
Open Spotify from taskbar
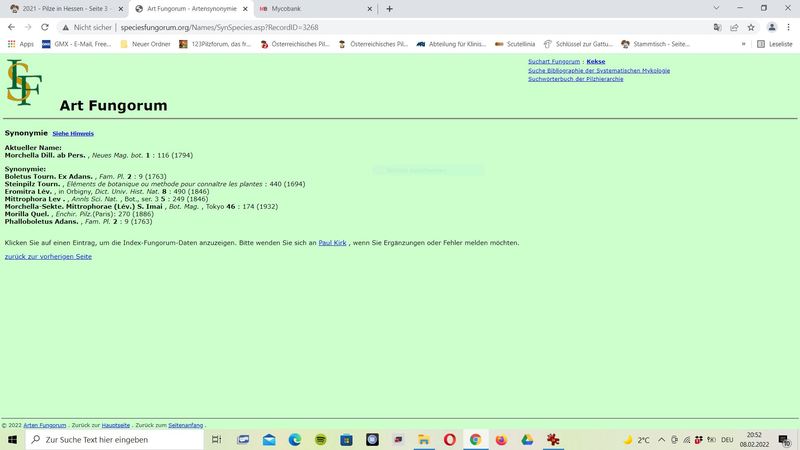[320, 440]
